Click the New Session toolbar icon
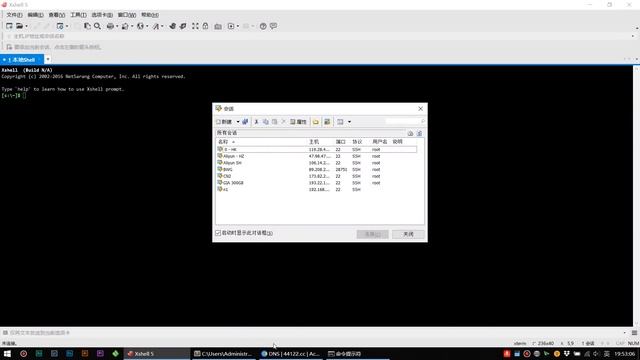This screenshot has height=360, width=640. coord(9,26)
